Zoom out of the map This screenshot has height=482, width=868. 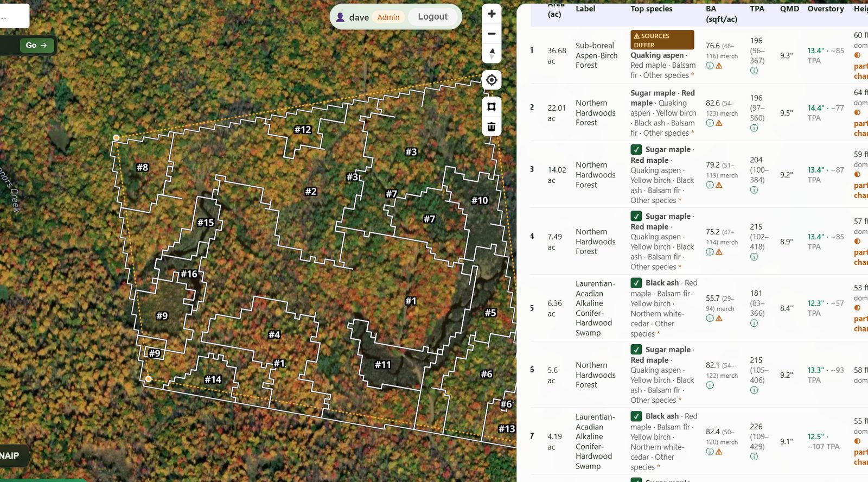point(492,34)
